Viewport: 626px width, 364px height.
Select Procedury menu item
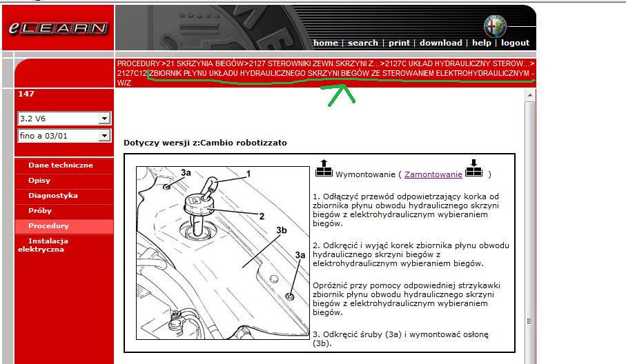pyautogui.click(x=48, y=225)
